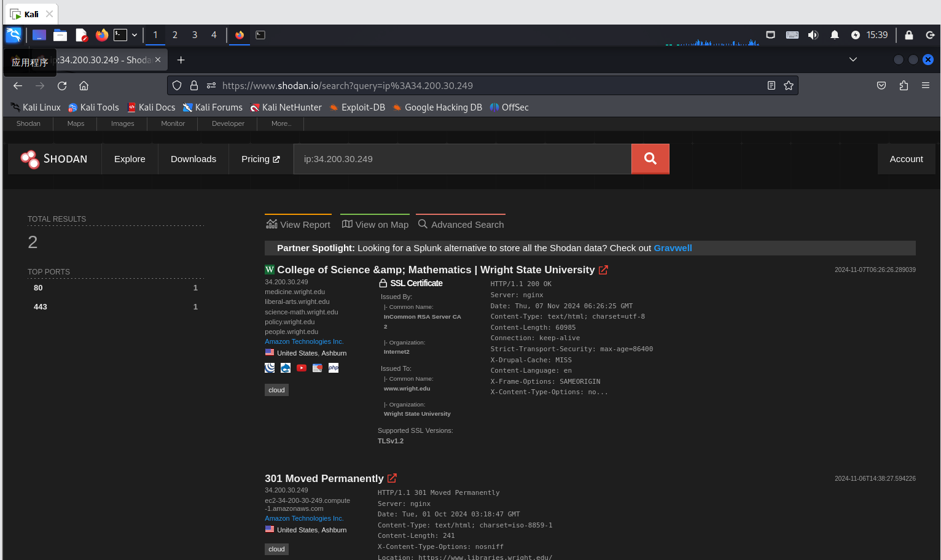Image resolution: width=941 pixels, height=560 pixels.
Task: Open the Shodan logo home link
Action: coord(54,159)
